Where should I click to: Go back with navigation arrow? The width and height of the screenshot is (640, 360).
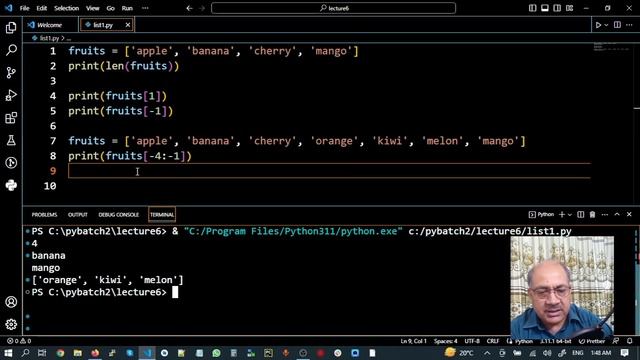(x=189, y=8)
